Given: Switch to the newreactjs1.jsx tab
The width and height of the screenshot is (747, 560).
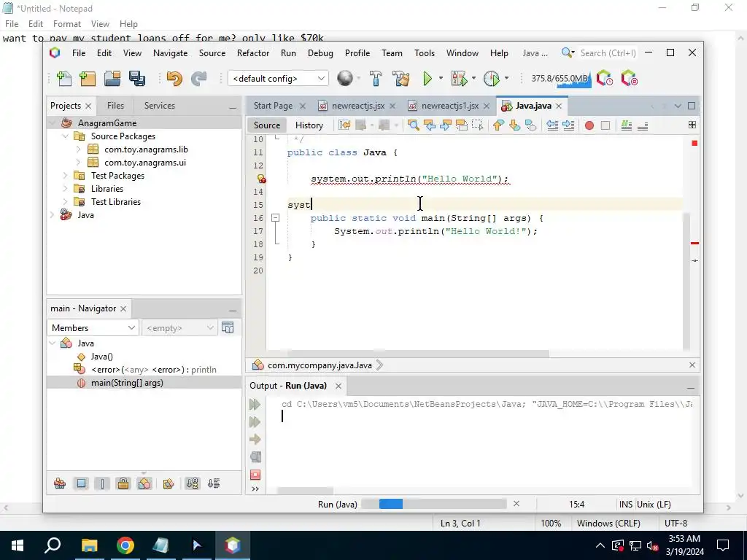Looking at the screenshot, I should point(449,106).
